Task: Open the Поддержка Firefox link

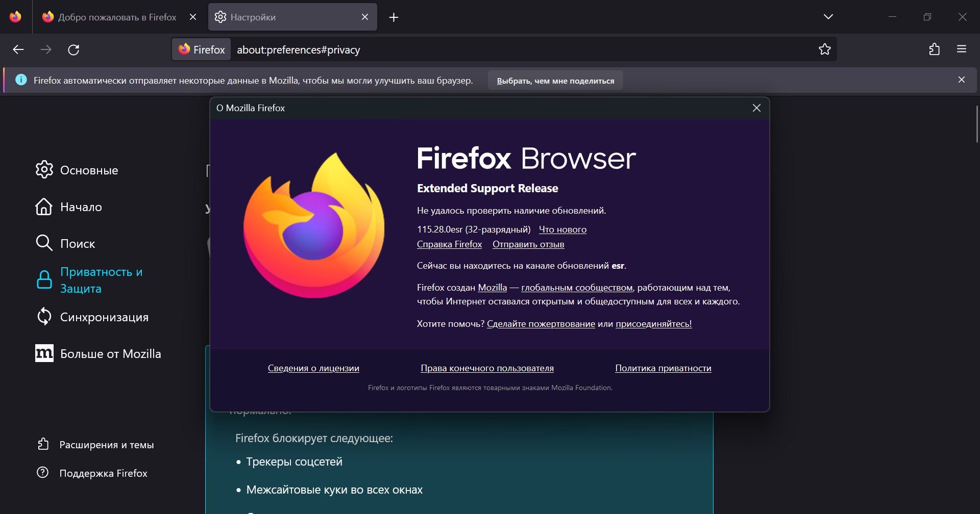Action: [x=103, y=473]
